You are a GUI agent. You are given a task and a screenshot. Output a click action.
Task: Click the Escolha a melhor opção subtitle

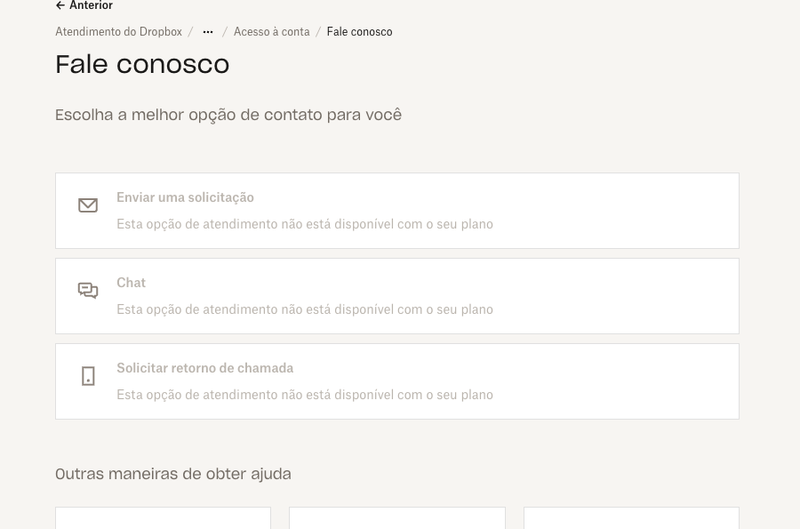(228, 115)
